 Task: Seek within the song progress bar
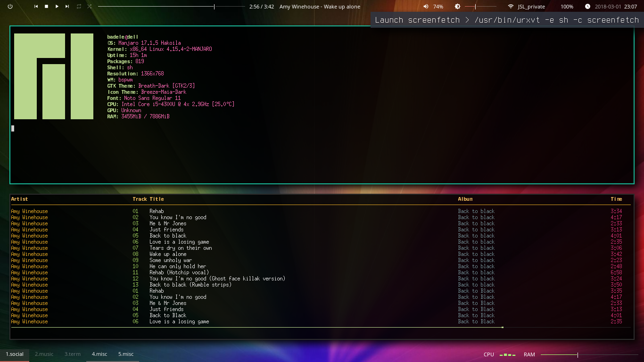(172, 7)
